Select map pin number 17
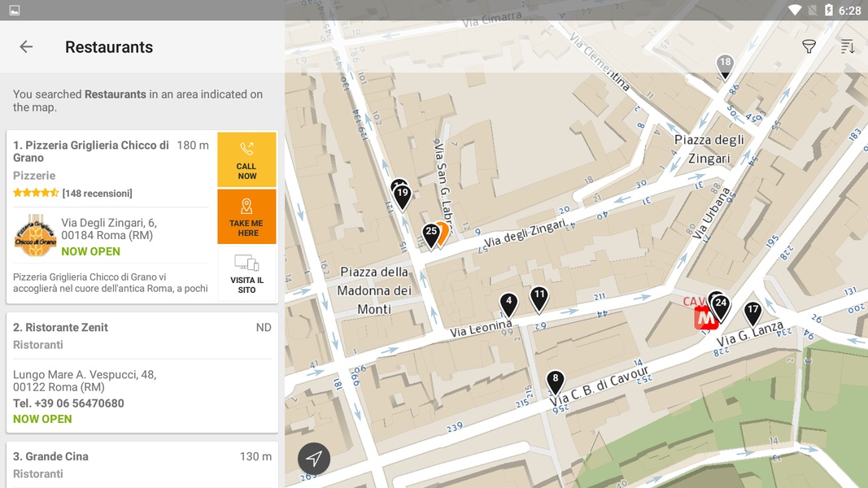This screenshot has height=488, width=868. (x=752, y=312)
